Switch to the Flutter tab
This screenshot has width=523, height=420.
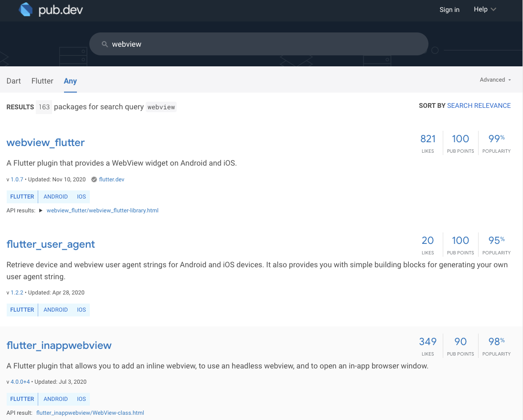point(43,81)
